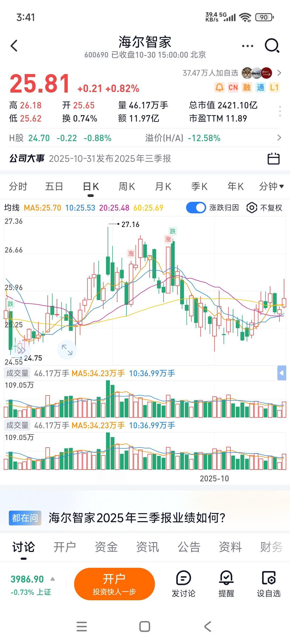This screenshot has height=644, width=290.
Task: Tap the MA5:25.70 average label
Action: [x=42, y=208]
